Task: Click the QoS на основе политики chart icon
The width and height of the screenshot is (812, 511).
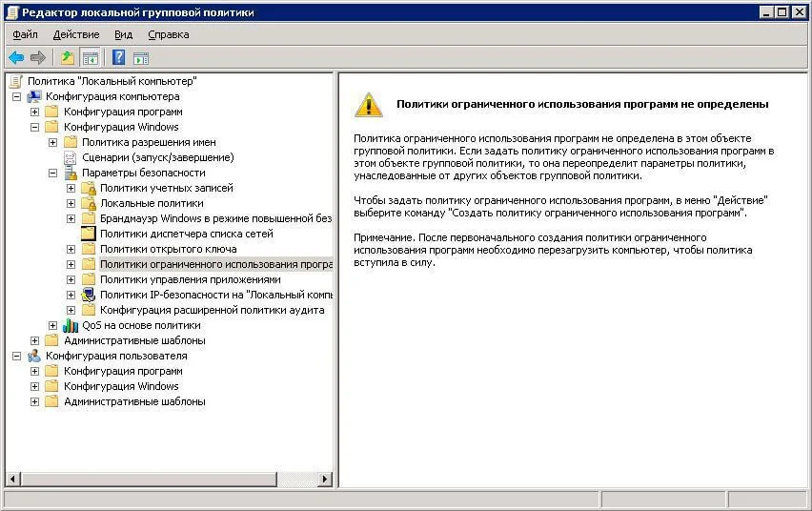Action: click(x=71, y=325)
